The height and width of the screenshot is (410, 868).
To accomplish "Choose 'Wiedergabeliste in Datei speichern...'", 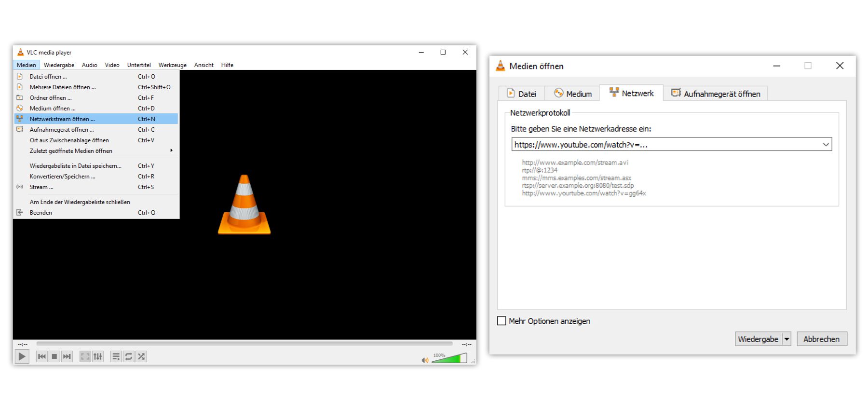I will click(x=96, y=165).
